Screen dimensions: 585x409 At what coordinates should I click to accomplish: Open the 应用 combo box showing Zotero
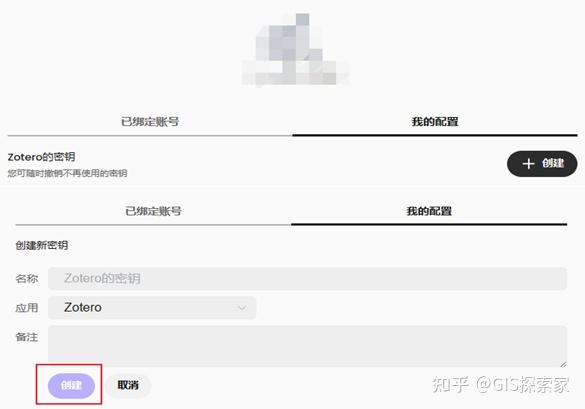click(x=152, y=307)
